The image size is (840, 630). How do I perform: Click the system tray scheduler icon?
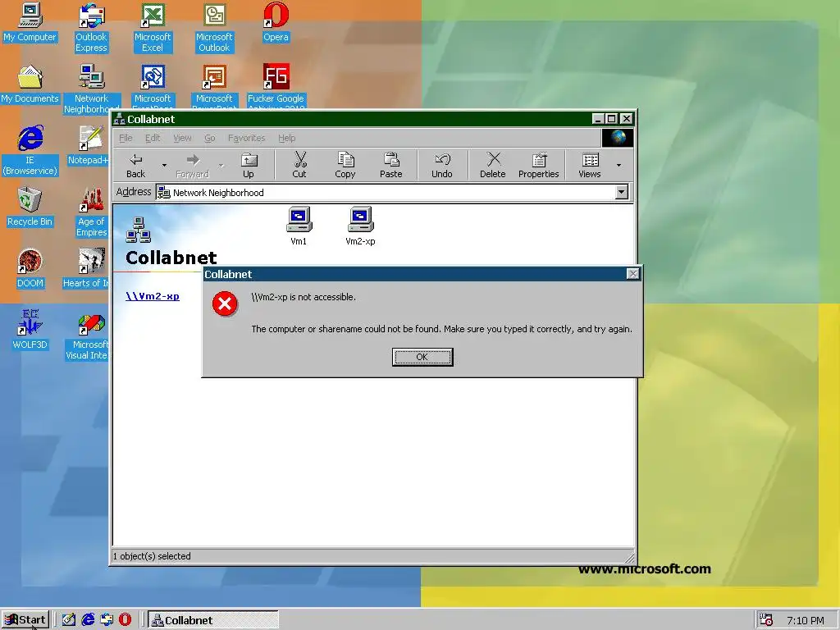(x=766, y=620)
